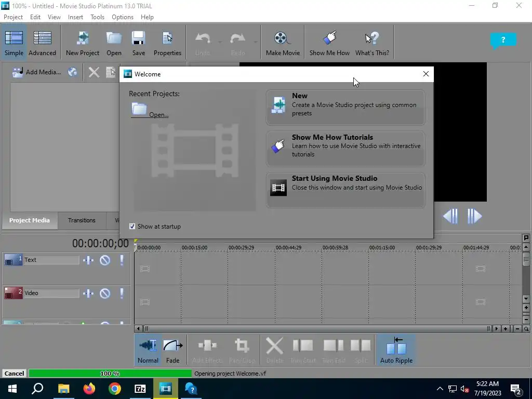Open the Insert menu
Image resolution: width=532 pixels, height=399 pixels.
[x=75, y=17]
